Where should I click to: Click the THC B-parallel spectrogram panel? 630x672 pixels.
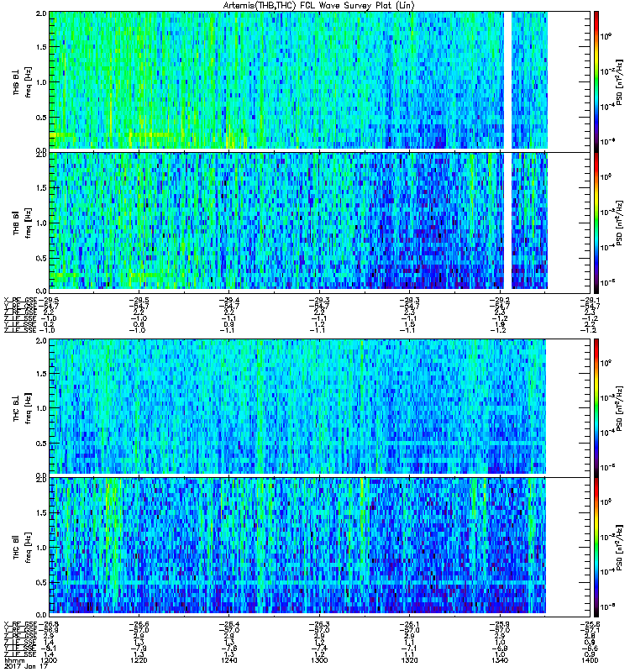tap(320, 548)
